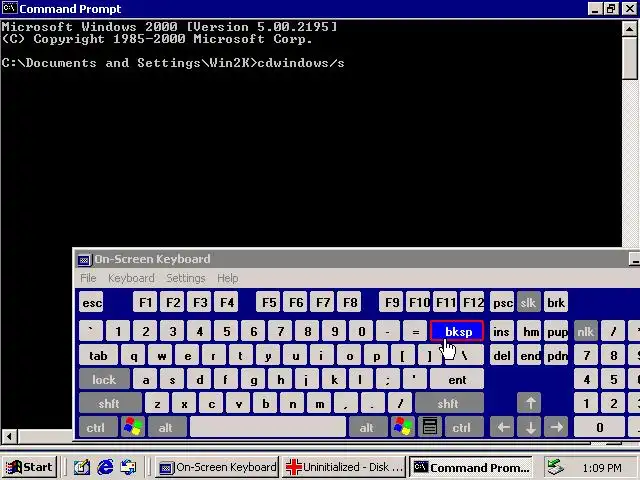The width and height of the screenshot is (640, 480).
Task: Click the backslash key
Action: pyautogui.click(x=464, y=355)
